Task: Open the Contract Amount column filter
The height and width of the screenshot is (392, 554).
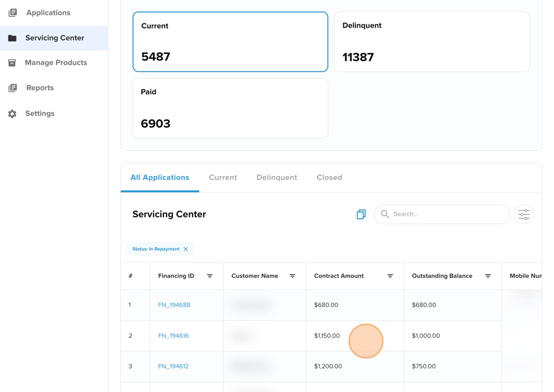Action: 390,276
